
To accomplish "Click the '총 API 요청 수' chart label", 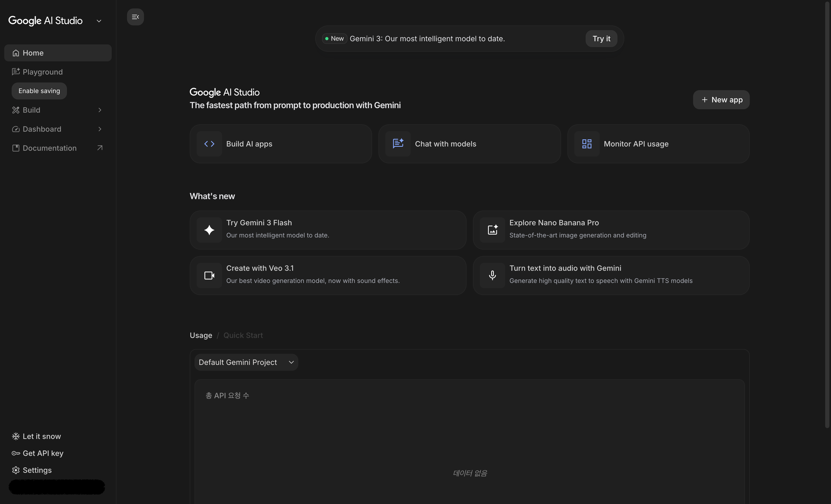I will click(227, 396).
